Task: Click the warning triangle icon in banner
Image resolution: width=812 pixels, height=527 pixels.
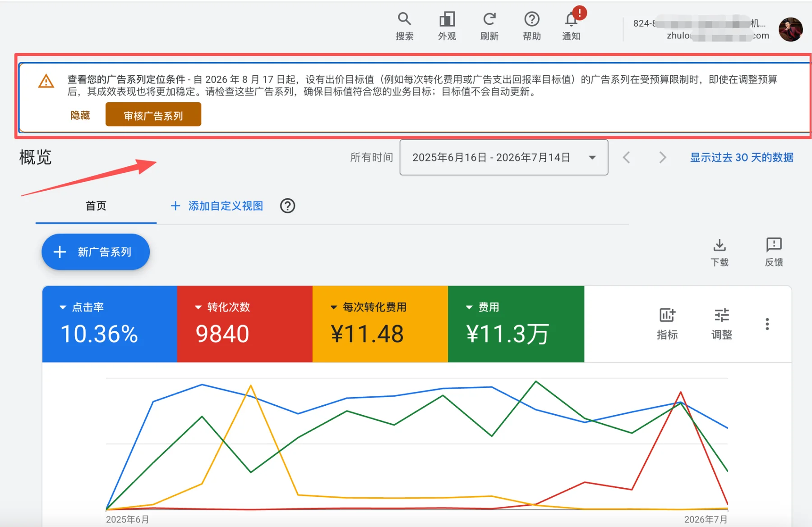Action: [46, 81]
